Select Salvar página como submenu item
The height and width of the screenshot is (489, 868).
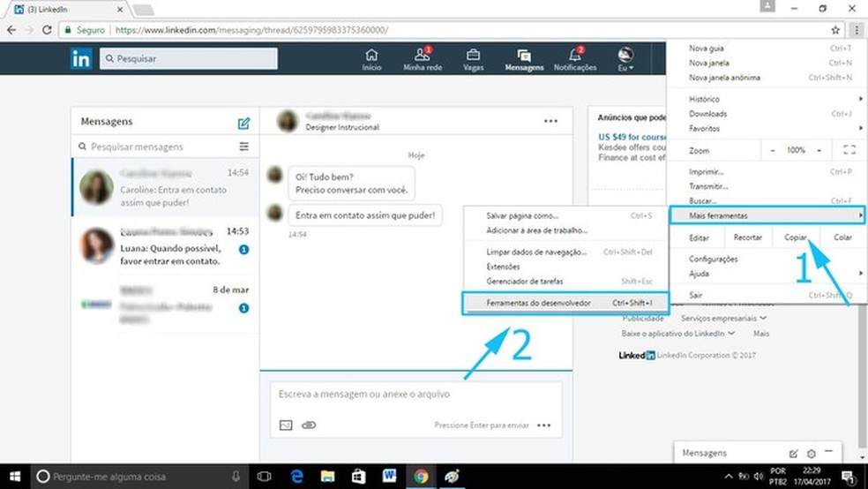point(565,216)
